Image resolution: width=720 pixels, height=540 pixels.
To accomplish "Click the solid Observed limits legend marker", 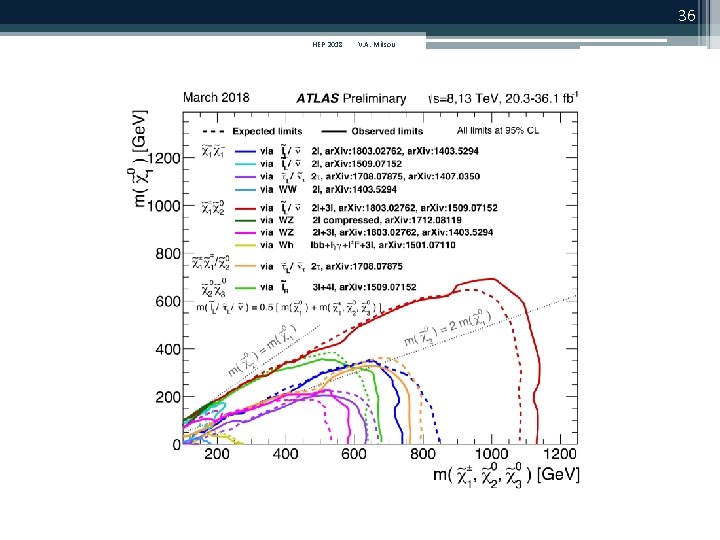I will (334, 131).
